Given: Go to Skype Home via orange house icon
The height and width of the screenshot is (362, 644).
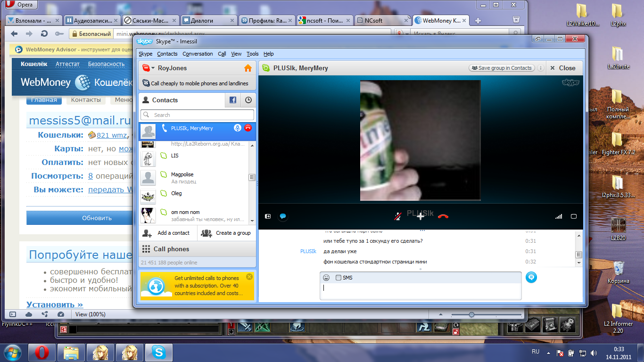Looking at the screenshot, I should pos(248,68).
